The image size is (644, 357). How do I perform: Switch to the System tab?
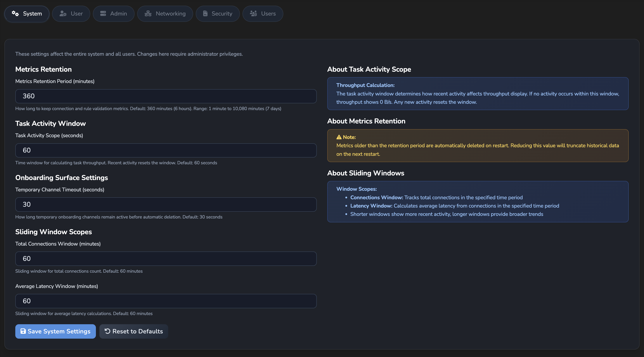point(27,14)
